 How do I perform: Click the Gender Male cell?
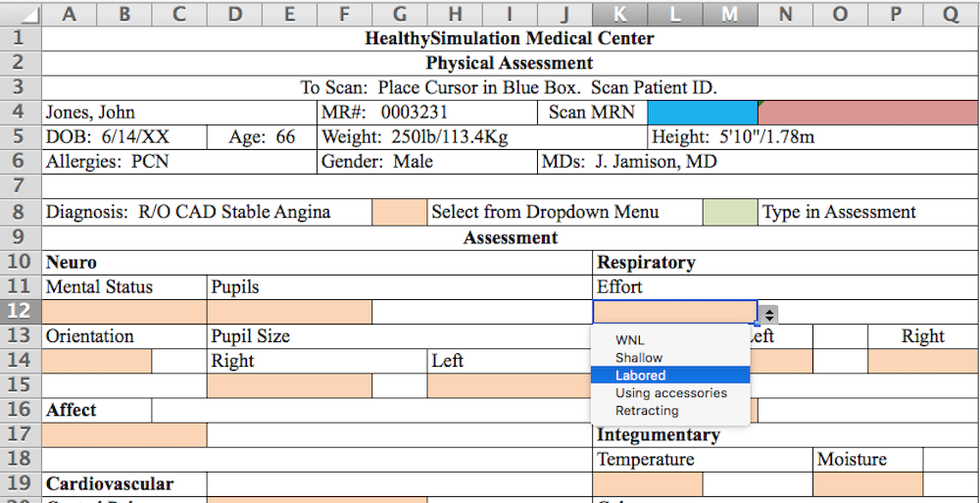(427, 162)
